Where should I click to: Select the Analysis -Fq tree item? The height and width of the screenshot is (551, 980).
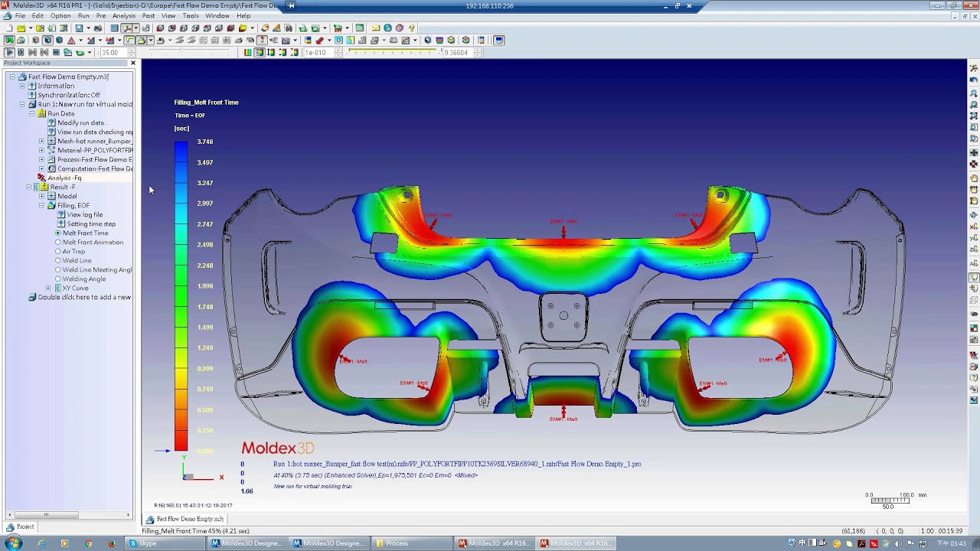(x=64, y=178)
